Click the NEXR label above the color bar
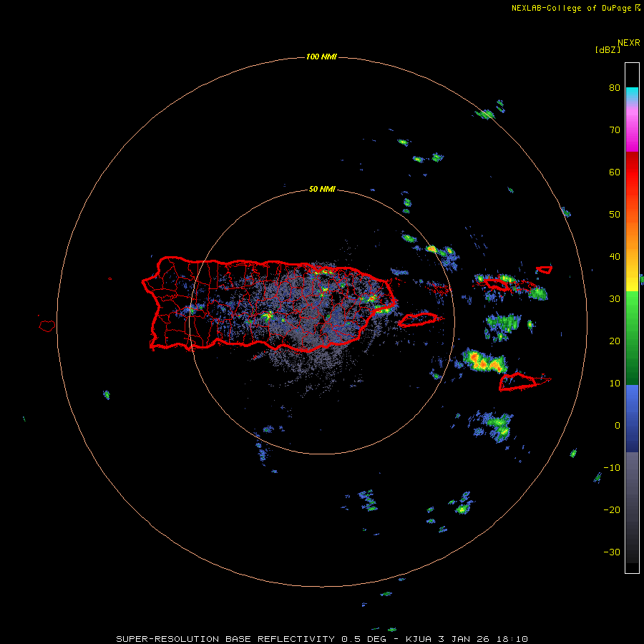 coord(629,43)
